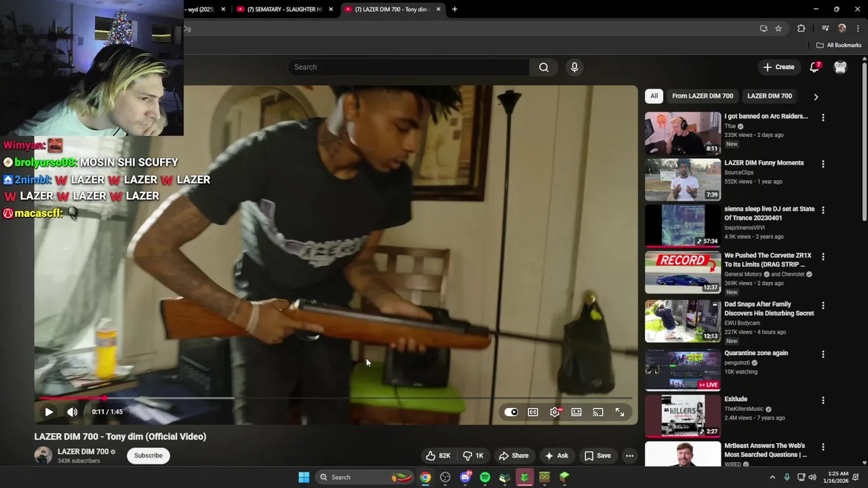The width and height of the screenshot is (868, 488).
Task: Toggle the autoplay switch in player
Action: click(x=511, y=412)
